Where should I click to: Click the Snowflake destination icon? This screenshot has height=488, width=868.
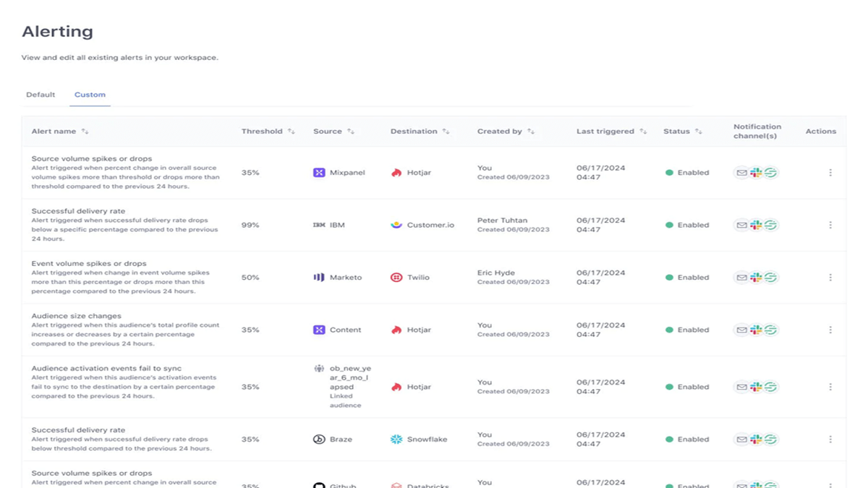click(396, 439)
